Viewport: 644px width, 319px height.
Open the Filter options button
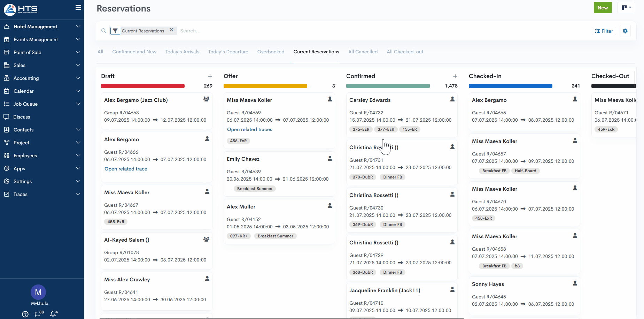point(604,31)
